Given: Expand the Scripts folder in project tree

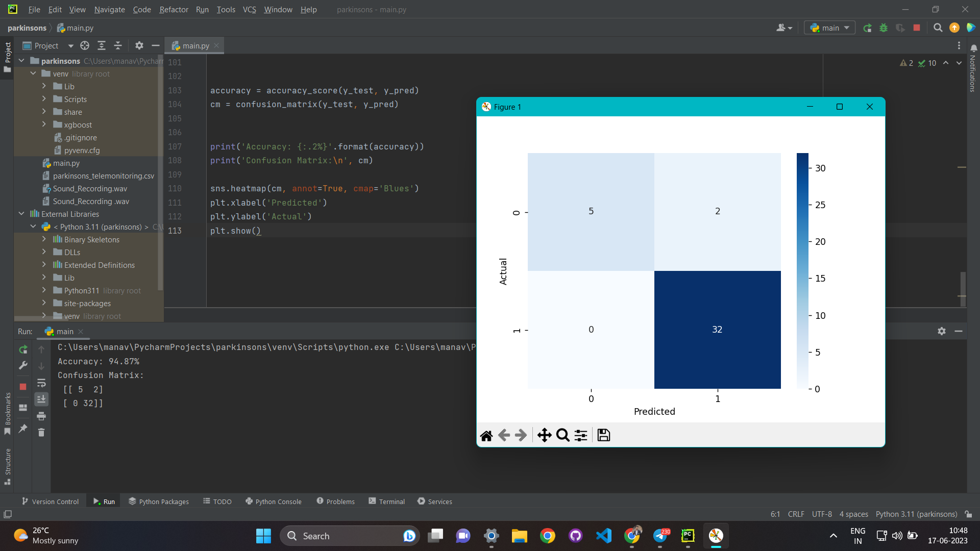Looking at the screenshot, I should [44, 99].
